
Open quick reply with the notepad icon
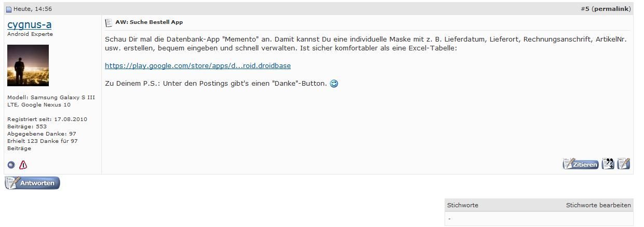(624, 164)
